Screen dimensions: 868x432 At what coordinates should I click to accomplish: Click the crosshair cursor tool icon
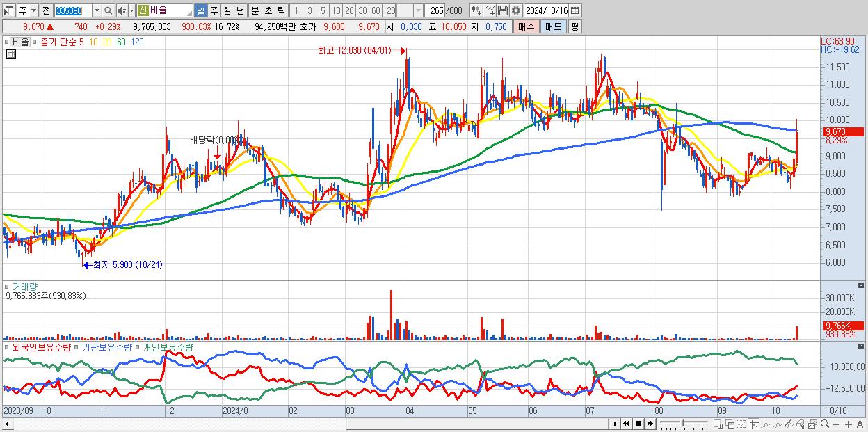755,424
